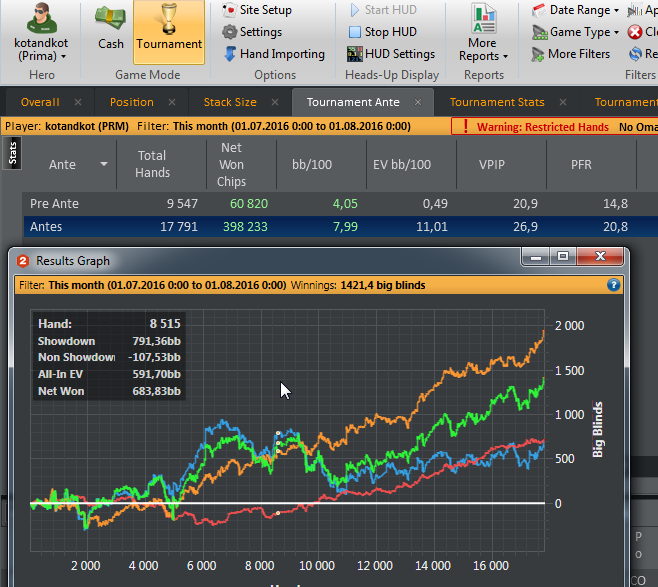
Task: Click the 10 000 hands axis label
Action: point(317,566)
